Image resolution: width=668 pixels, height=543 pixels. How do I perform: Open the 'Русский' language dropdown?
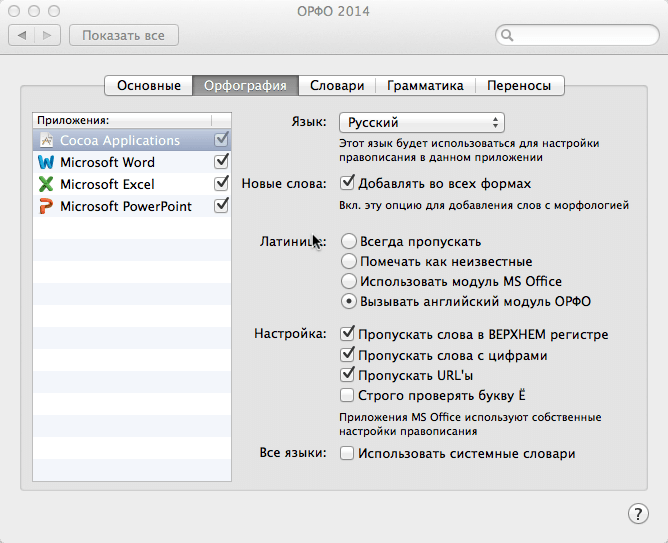click(422, 123)
